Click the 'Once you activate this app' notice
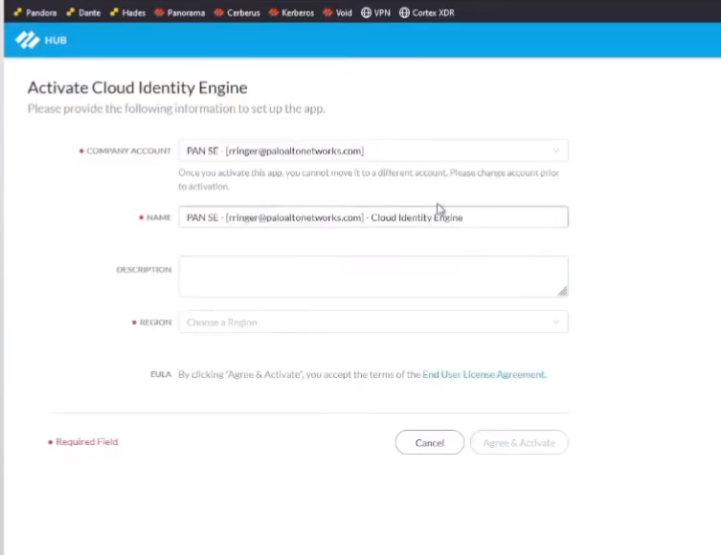 (x=369, y=179)
